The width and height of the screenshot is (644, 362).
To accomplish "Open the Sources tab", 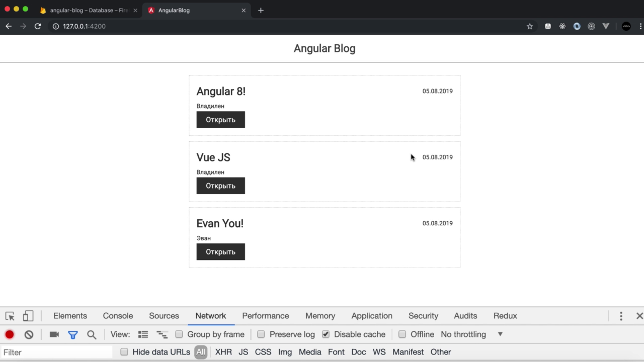I will coord(164,316).
